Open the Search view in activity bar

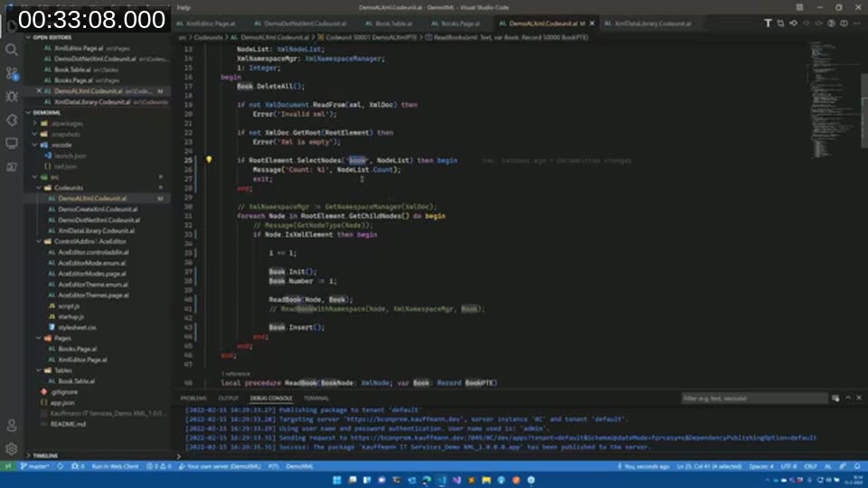coord(11,50)
